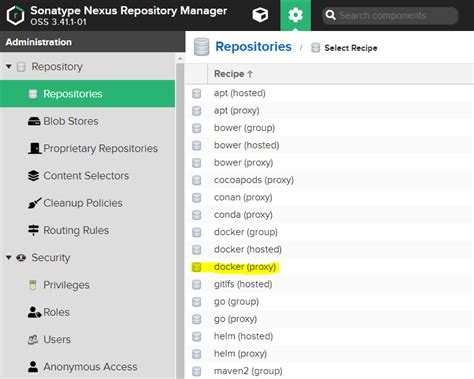Screen dimensions: 474x379
Task: Choose the maven2 (group) recipe
Action: click(x=248, y=371)
